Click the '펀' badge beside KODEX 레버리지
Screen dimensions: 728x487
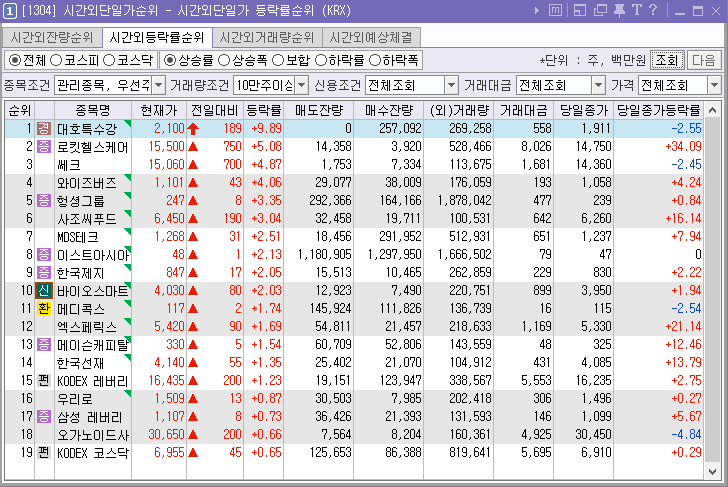click(x=44, y=381)
